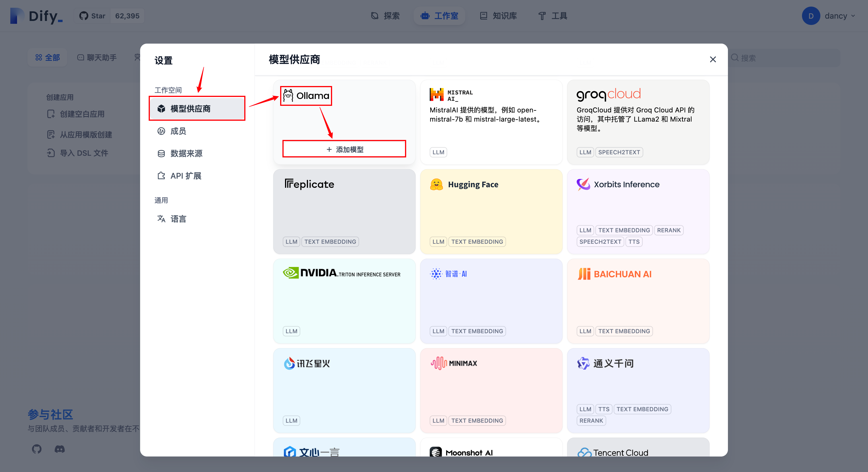
Task: Click the NVIDIA Triton logo
Action: 342,273
